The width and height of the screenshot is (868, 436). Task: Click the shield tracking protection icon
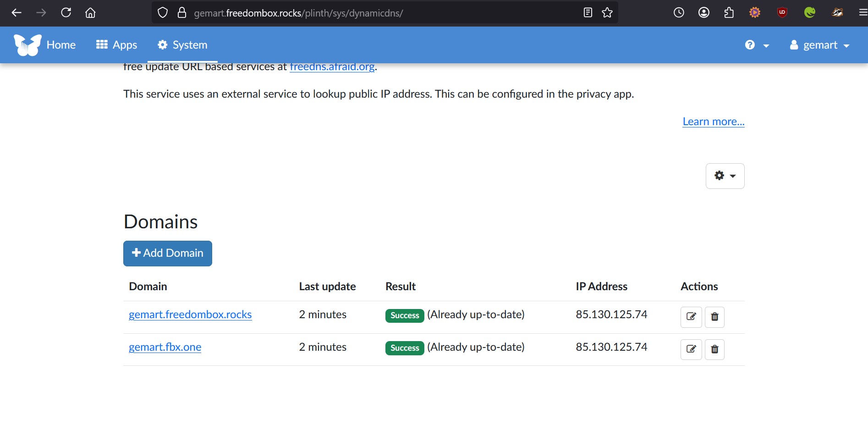[x=163, y=13]
